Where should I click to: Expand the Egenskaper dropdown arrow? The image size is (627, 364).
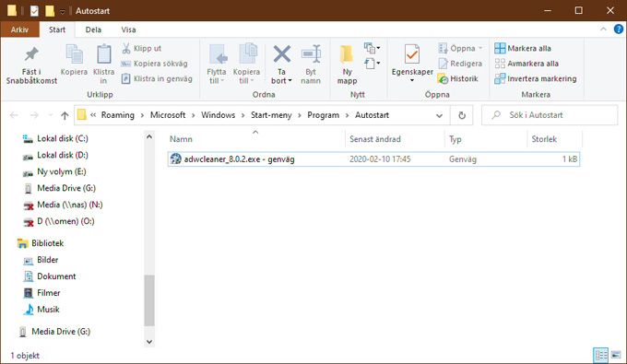(412, 80)
